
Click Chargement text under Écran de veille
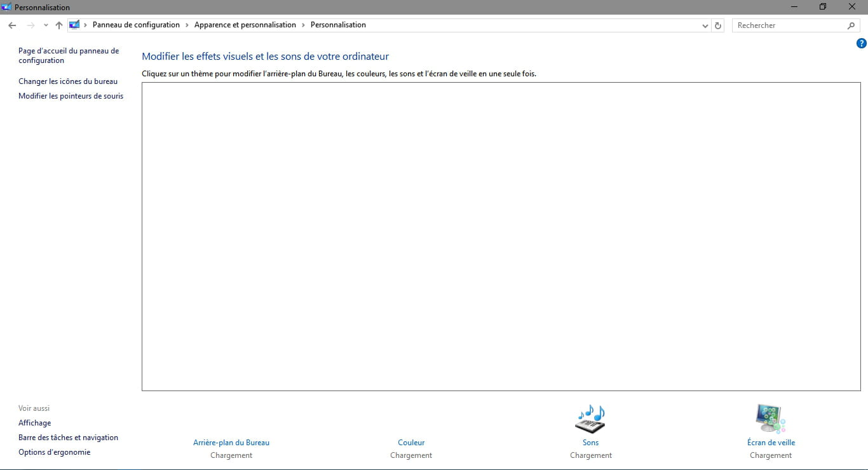(771, 455)
